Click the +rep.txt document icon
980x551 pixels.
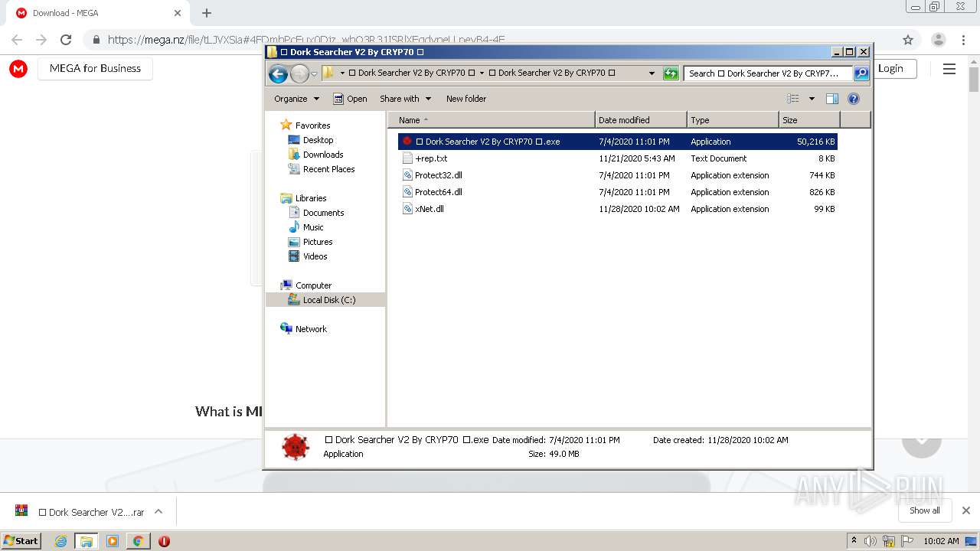click(407, 158)
